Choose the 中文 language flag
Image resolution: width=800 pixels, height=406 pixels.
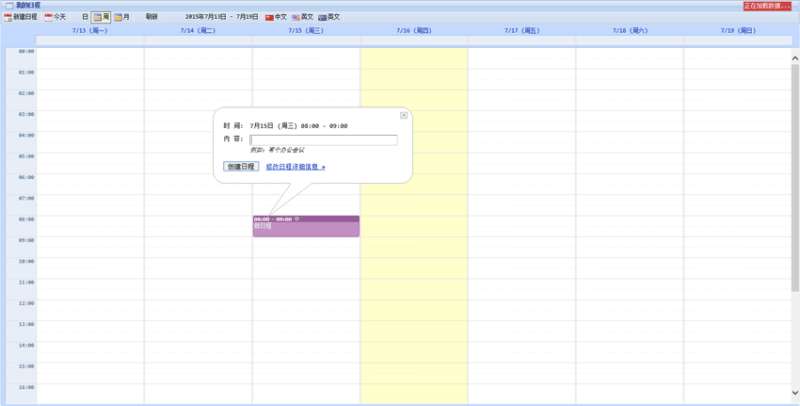click(x=269, y=17)
